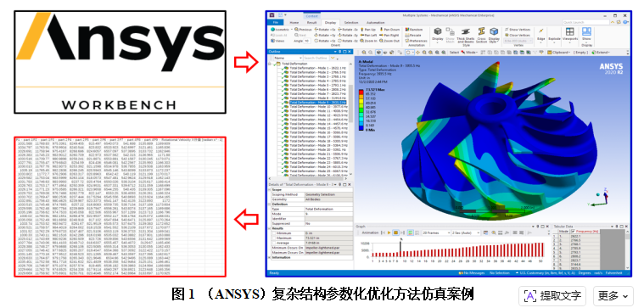Open the 更多 dropdown
The image size is (644, 308).
coord(613,295)
